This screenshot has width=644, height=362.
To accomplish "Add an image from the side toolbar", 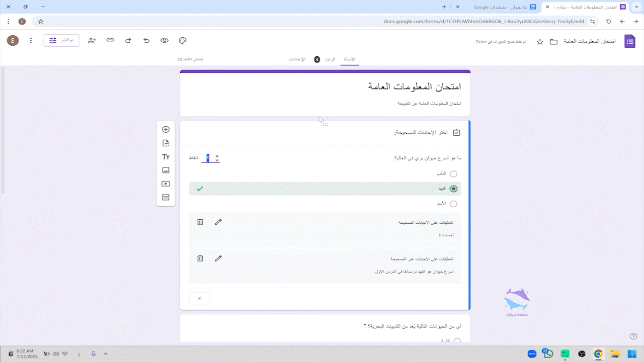I will 166,170.
